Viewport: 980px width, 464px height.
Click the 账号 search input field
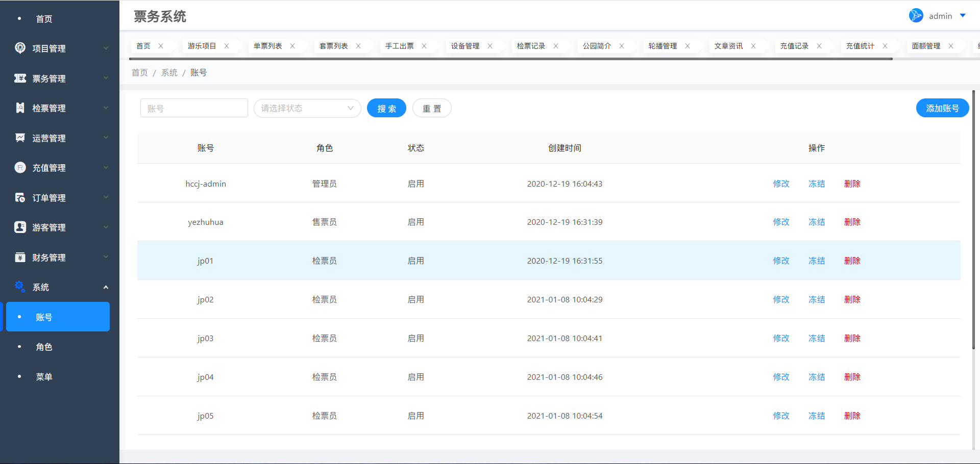pos(194,108)
